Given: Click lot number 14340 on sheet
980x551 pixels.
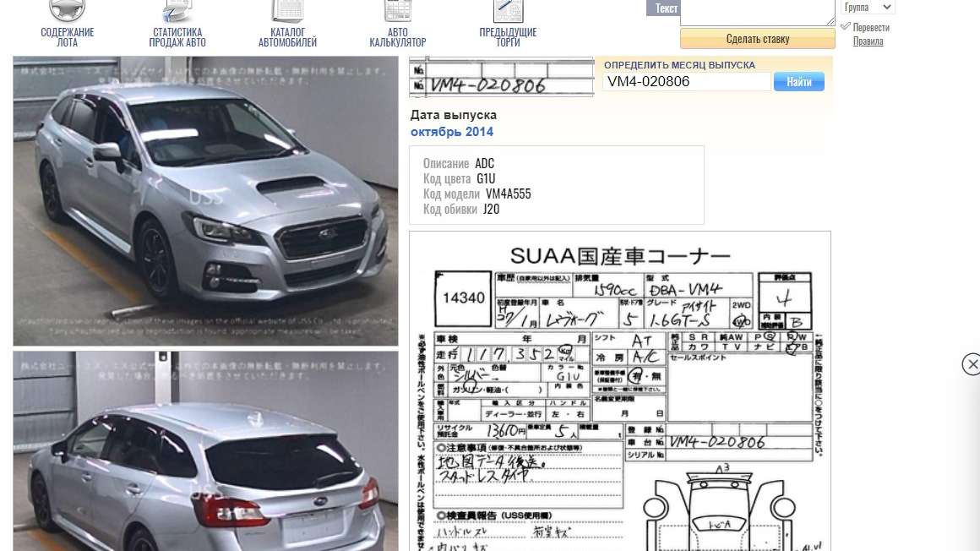Looking at the screenshot, I should pos(464,298).
